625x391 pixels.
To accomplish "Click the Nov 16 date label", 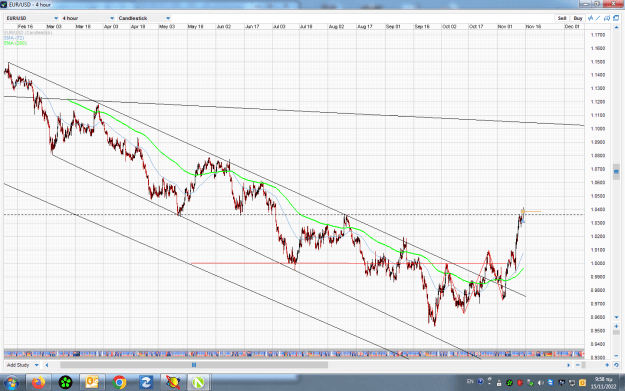I will pyautogui.click(x=533, y=26).
